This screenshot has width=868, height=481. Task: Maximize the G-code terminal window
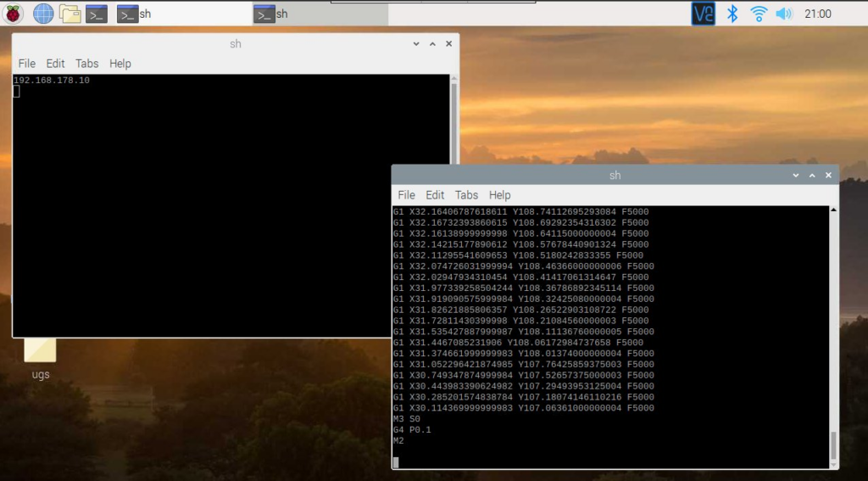811,175
